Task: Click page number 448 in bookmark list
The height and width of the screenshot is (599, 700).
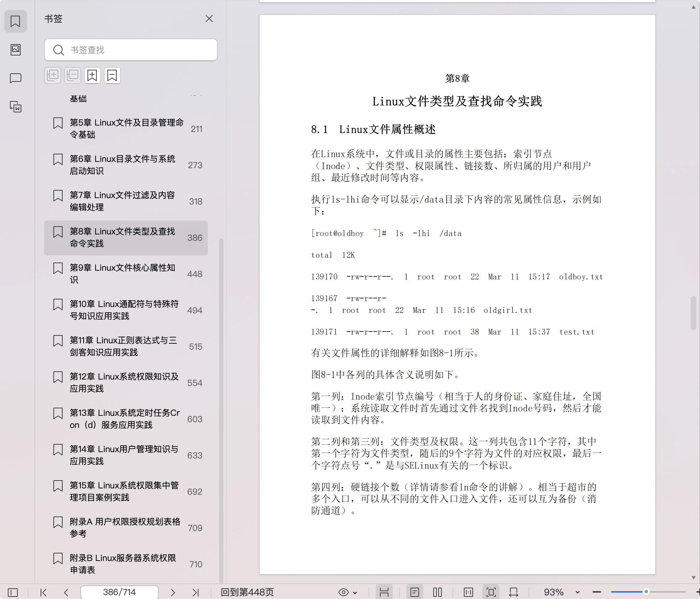Action: (195, 274)
